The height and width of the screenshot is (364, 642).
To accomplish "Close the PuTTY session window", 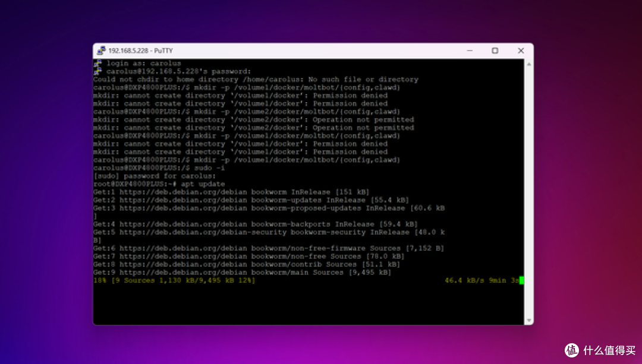I will tap(521, 50).
